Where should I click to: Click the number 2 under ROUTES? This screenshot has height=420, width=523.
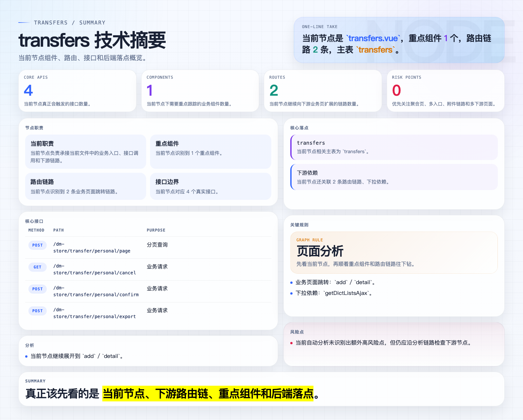pyautogui.click(x=274, y=90)
